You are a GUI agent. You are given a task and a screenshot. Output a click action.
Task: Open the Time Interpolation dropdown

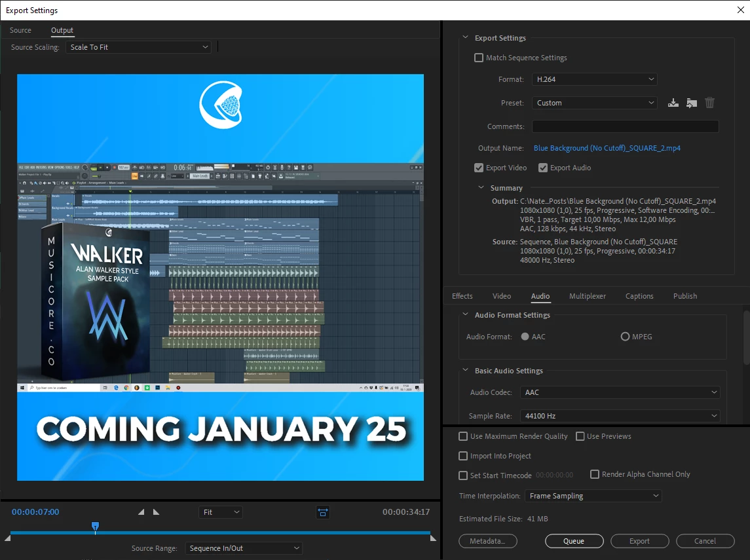(593, 496)
